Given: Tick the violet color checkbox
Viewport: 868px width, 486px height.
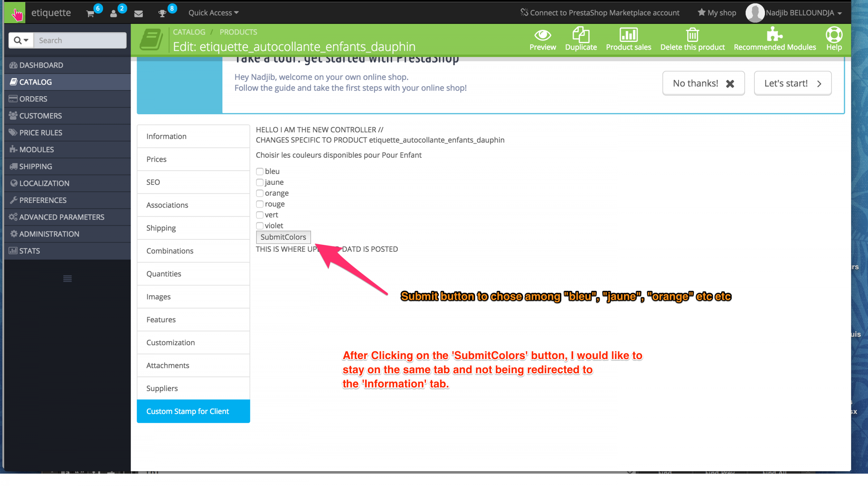Looking at the screenshot, I should (x=260, y=226).
